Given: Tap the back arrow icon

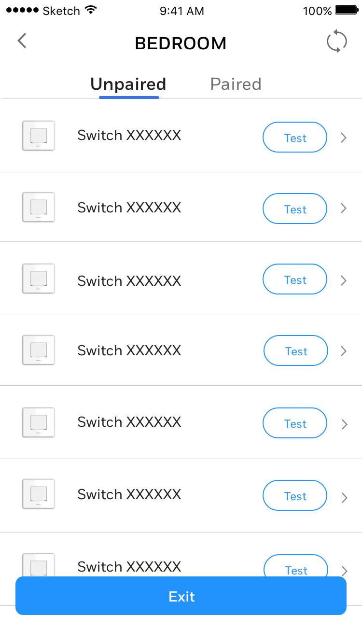Looking at the screenshot, I should [x=22, y=41].
